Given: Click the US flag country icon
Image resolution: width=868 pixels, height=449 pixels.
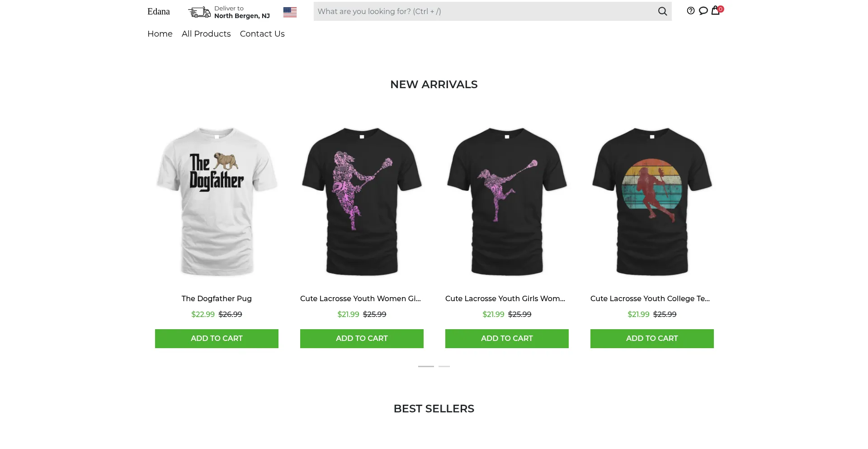Looking at the screenshot, I should [290, 12].
